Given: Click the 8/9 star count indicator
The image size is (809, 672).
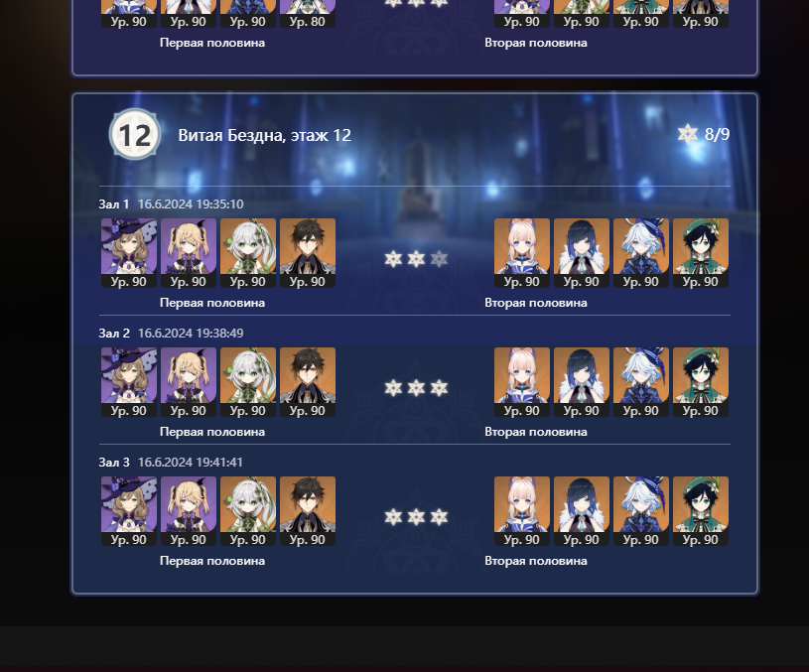Looking at the screenshot, I should 704,134.
